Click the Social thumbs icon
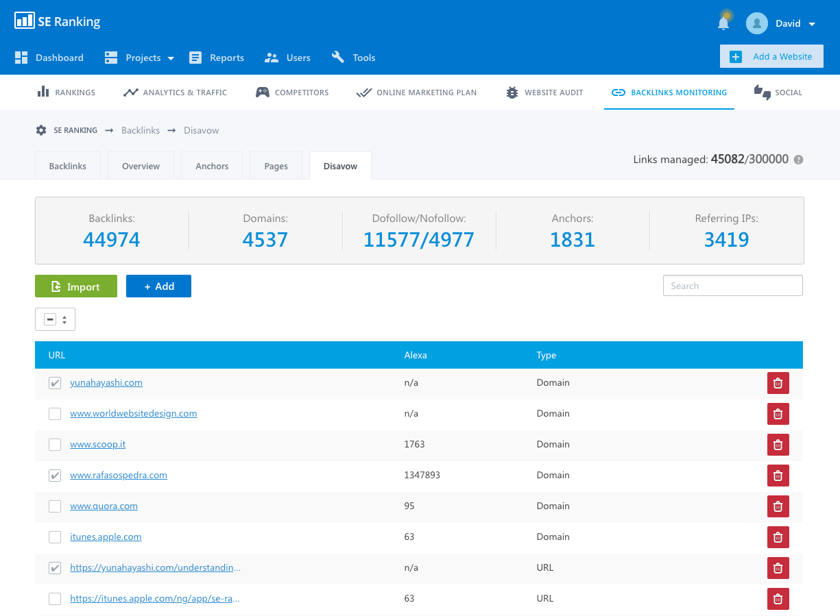840x616 pixels. [x=762, y=93]
